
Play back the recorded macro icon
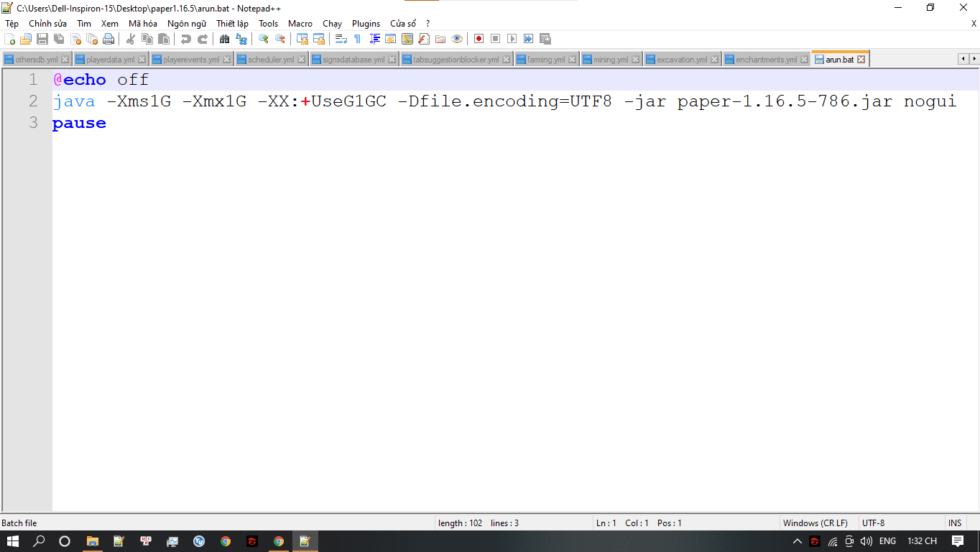pyautogui.click(x=512, y=39)
